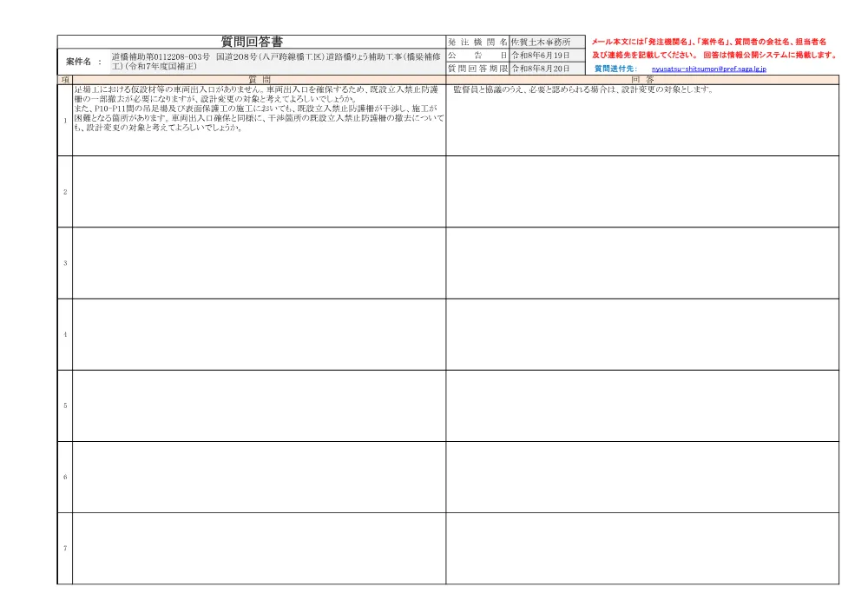Click the 質問回答期限 label cell

(477, 69)
